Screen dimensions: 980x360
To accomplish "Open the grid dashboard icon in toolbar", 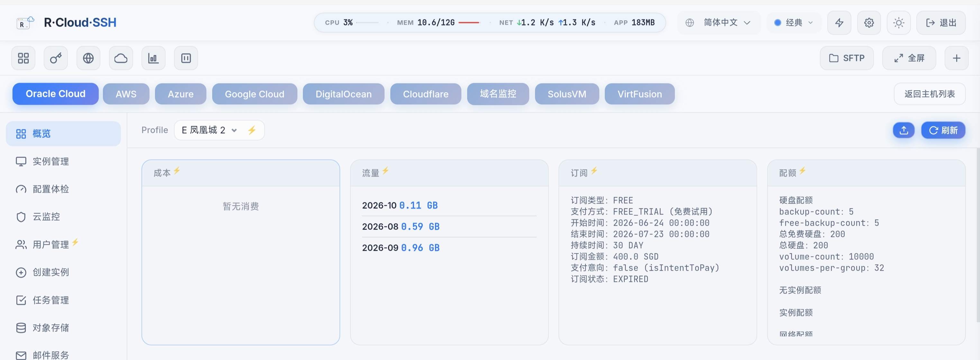I will [23, 58].
